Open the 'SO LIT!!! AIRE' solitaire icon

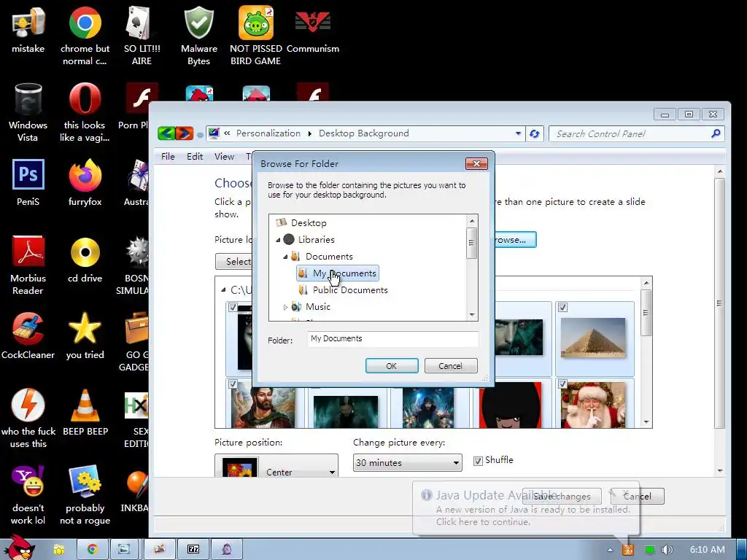[x=142, y=35]
